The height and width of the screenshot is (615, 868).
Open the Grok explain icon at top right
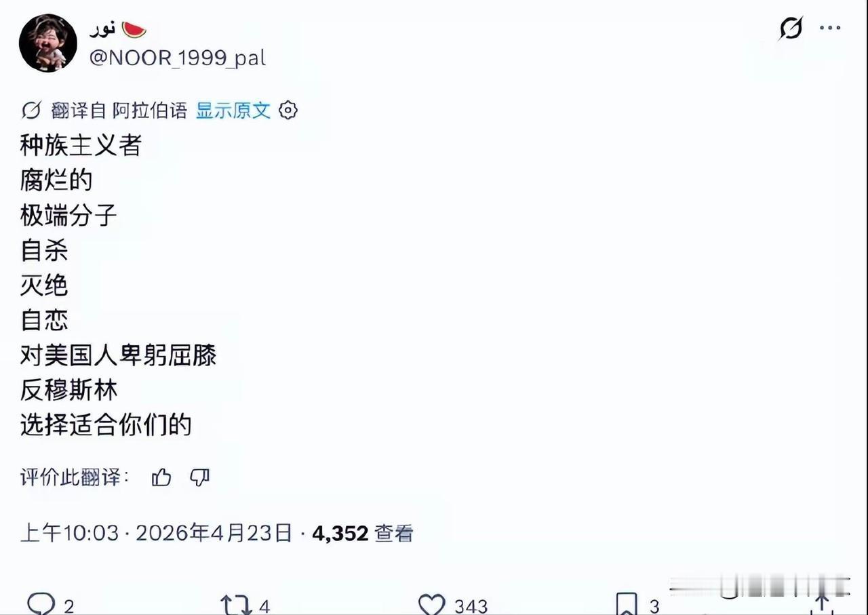tap(791, 28)
